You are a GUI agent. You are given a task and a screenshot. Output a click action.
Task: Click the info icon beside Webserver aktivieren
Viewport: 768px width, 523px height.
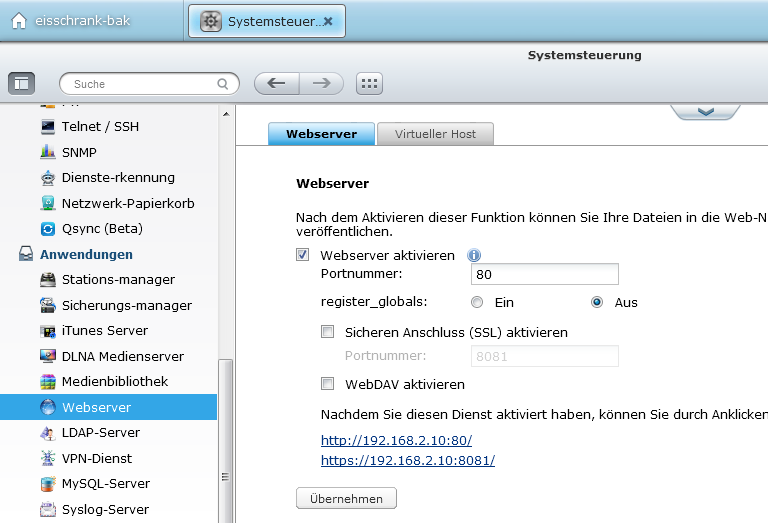click(x=474, y=255)
